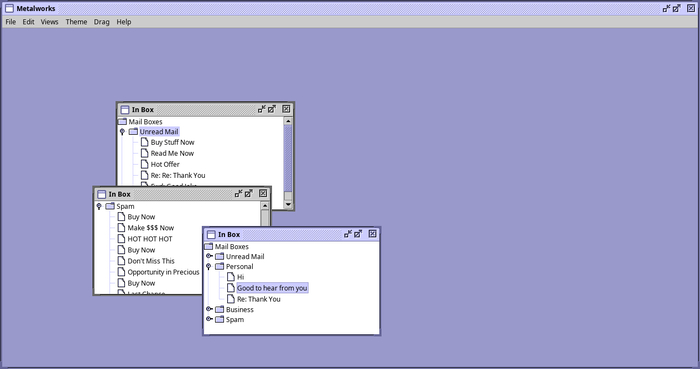Click Mail Boxes folder icon above collapsed Unread Mail
This screenshot has width=700, height=369.
208,246
